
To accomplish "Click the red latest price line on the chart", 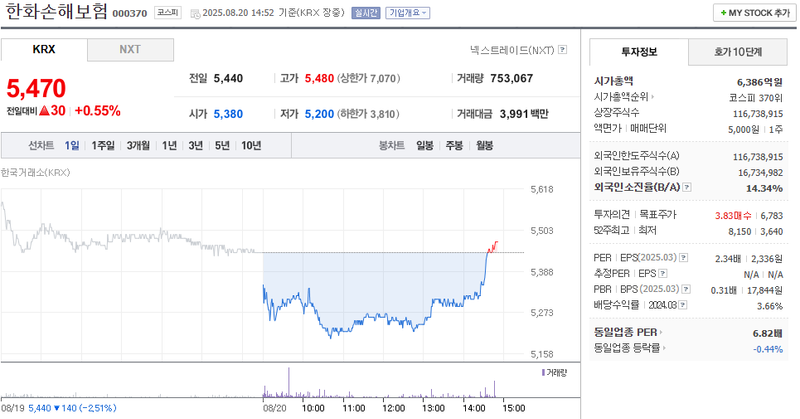I will pos(493,247).
